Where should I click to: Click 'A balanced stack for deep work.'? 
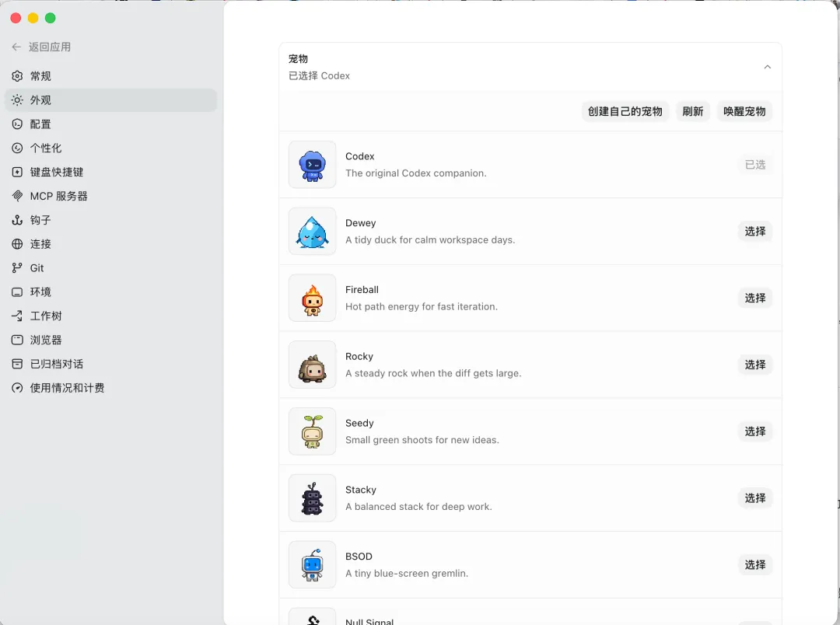point(418,507)
